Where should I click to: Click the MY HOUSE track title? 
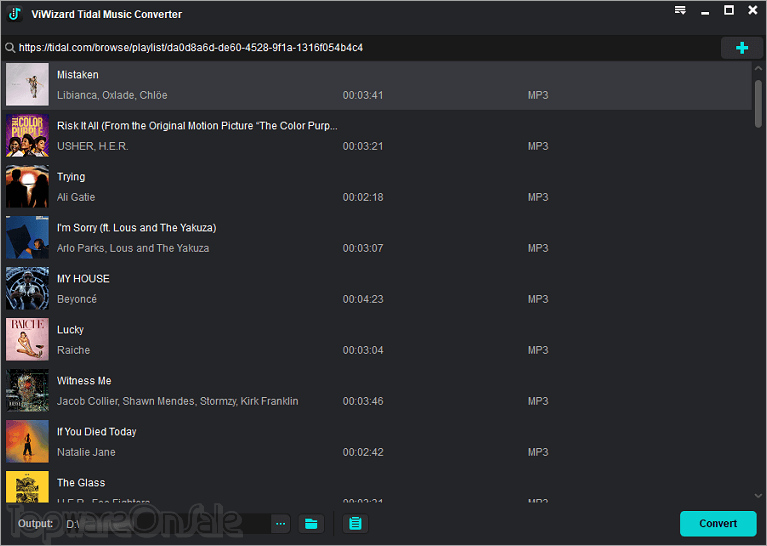coord(83,279)
